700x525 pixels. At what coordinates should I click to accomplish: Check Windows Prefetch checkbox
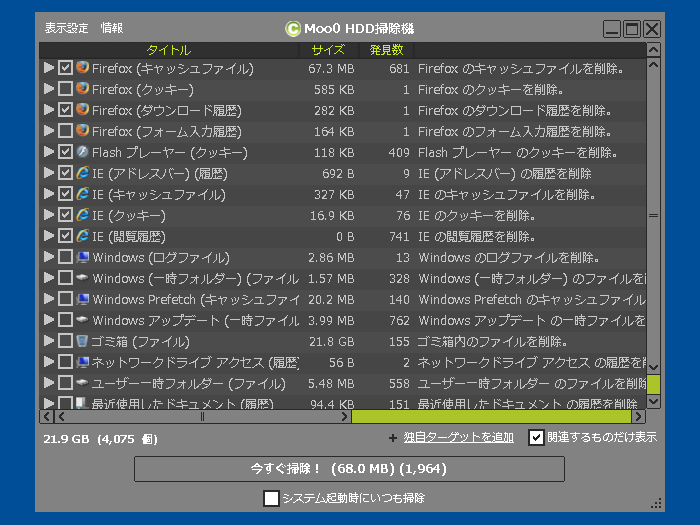(65, 299)
